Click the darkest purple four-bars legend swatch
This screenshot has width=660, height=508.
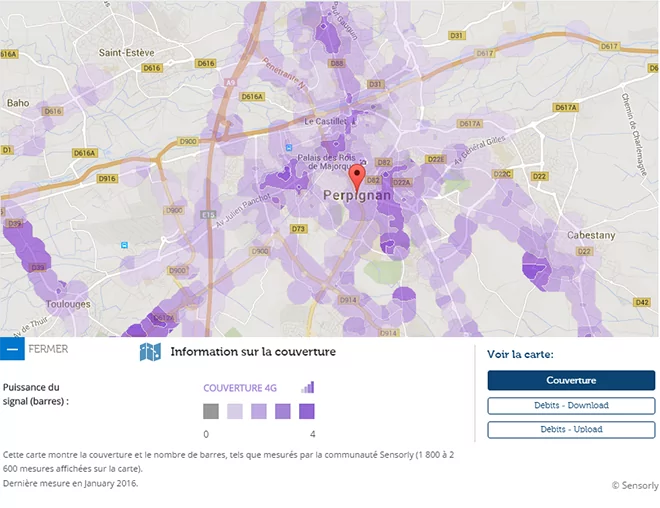[307, 411]
